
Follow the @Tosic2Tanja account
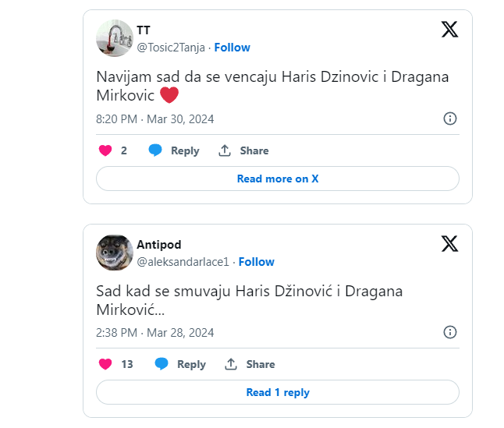pos(232,48)
